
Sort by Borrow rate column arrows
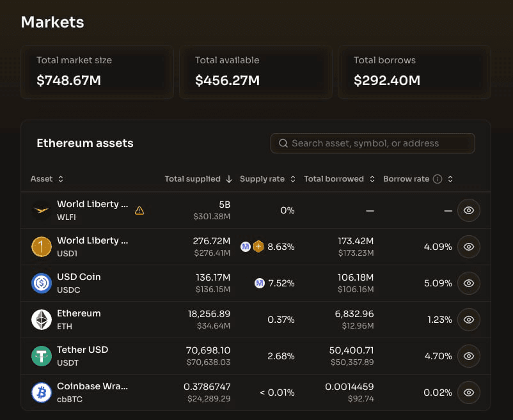450,179
